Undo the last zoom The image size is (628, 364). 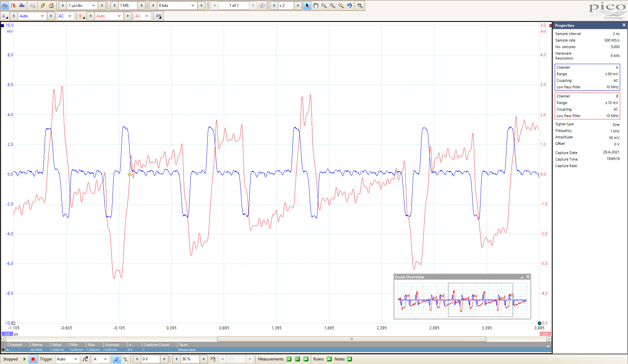[x=350, y=6]
